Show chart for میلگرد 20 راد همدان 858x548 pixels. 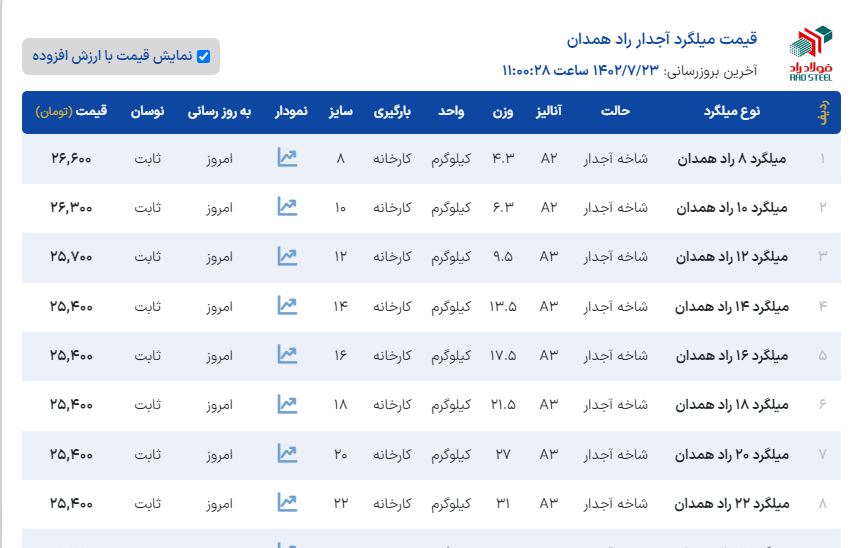(287, 454)
